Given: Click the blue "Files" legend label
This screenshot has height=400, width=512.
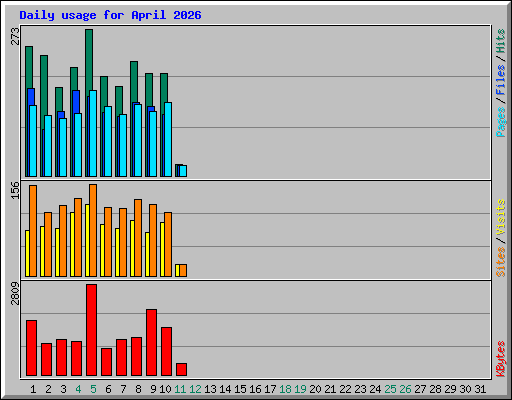Looking at the screenshot, I should (500, 80).
